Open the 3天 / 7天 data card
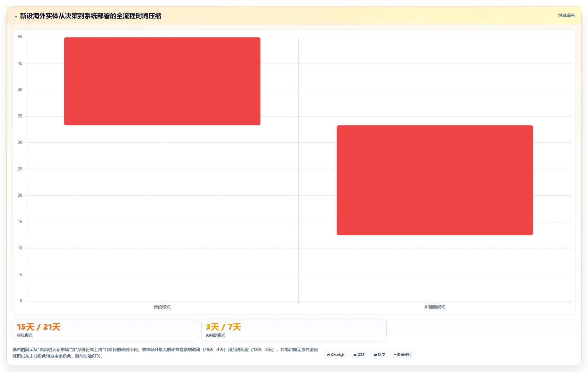This screenshot has width=588, height=372. (x=294, y=330)
